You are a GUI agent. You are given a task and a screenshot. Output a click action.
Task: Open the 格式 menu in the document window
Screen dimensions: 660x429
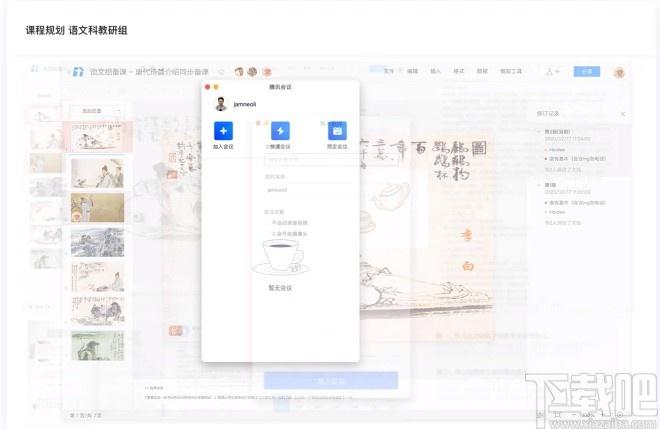[458, 71]
